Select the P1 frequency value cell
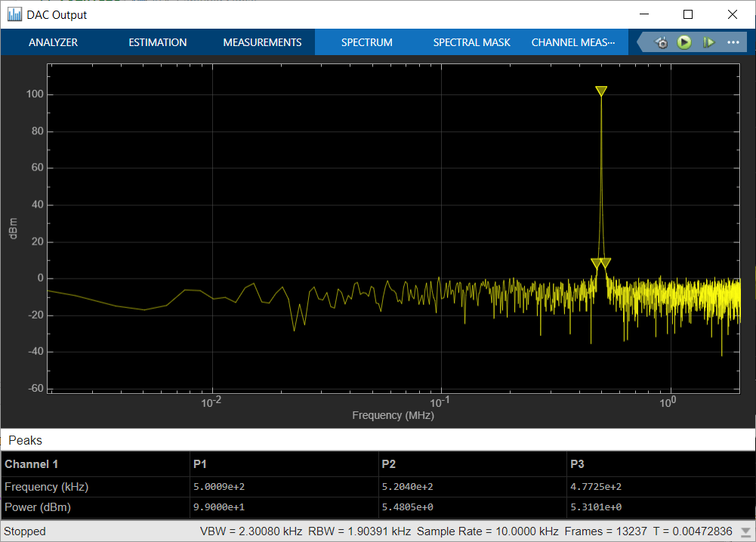756x542 pixels. point(284,487)
